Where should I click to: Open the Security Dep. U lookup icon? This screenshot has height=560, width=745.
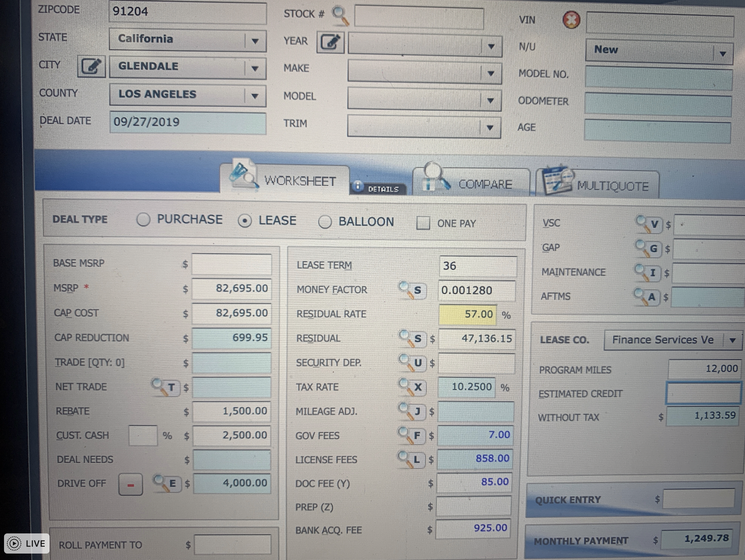coord(412,363)
